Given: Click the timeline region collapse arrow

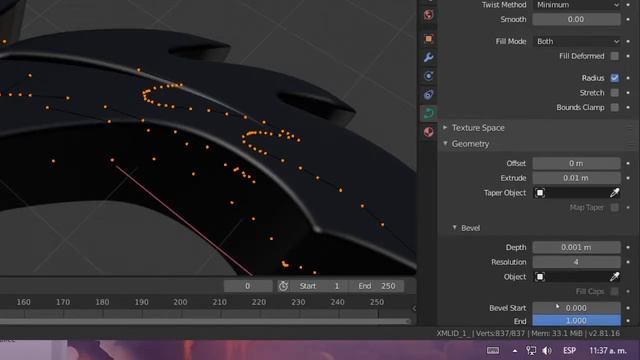Looking at the screenshot, I should (x=414, y=308).
